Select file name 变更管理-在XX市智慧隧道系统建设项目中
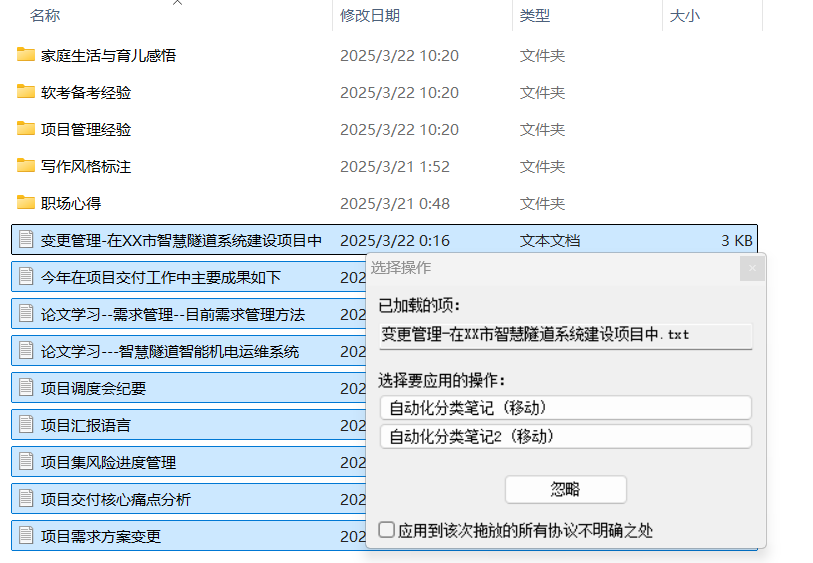This screenshot has height=563, width=813. point(181,241)
